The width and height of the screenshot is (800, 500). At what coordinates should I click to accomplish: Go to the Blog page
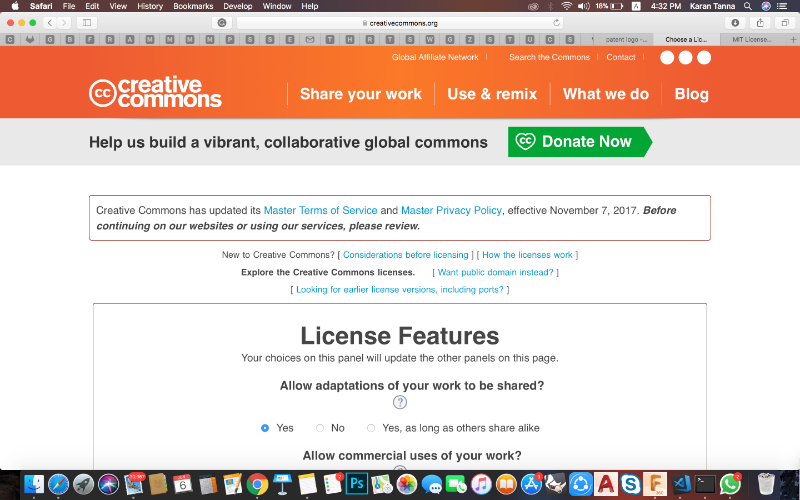click(691, 94)
